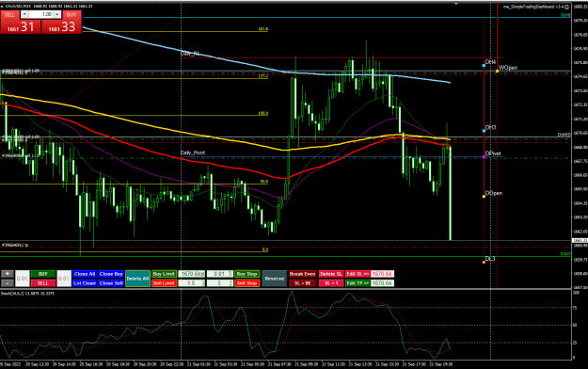Select the Daily_Pivot label on chart

193,152
